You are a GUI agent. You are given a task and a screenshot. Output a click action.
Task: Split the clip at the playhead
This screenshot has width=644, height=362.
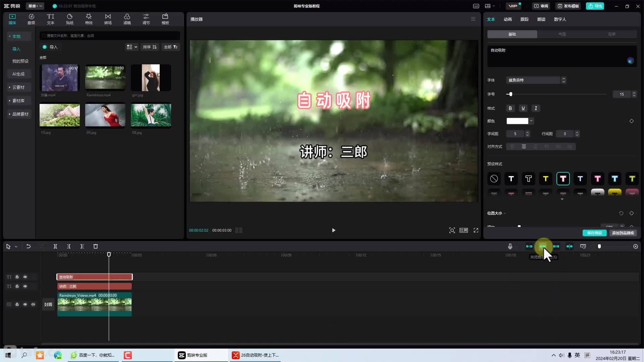55,246
